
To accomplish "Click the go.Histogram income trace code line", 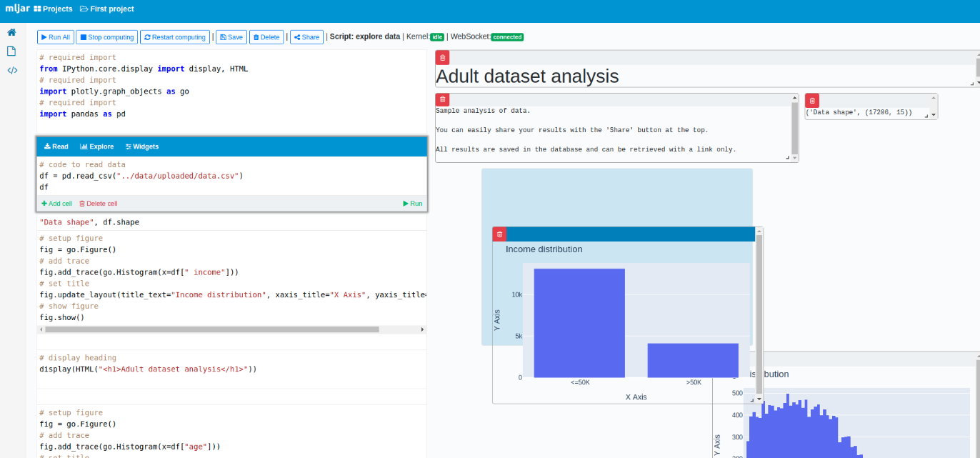I will click(x=139, y=272).
